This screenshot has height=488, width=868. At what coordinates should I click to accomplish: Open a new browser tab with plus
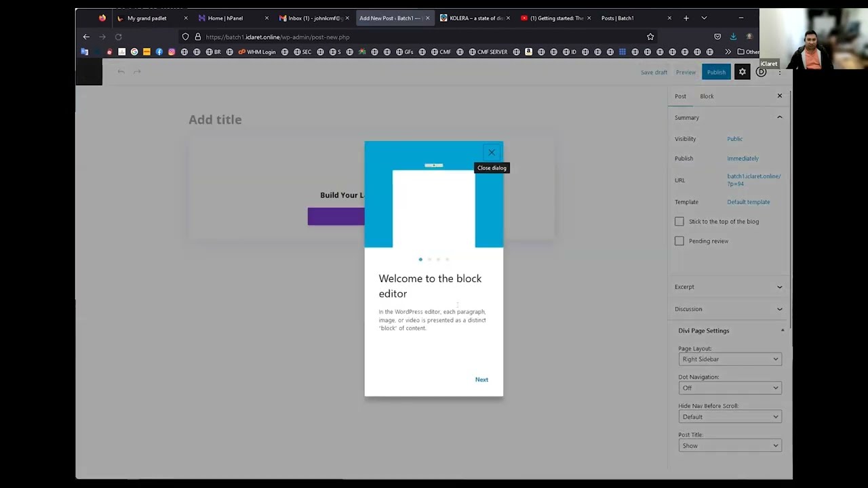point(686,18)
